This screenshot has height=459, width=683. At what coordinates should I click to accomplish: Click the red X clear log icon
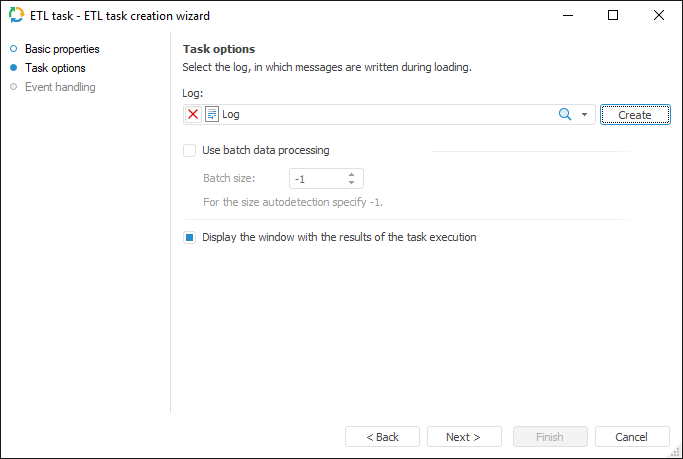tap(193, 115)
